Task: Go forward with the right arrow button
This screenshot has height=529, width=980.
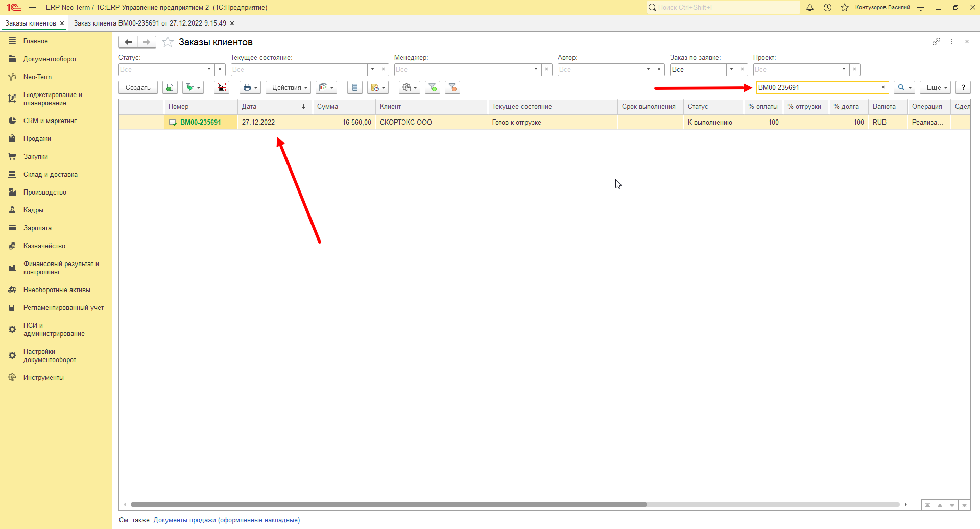Action: (x=147, y=42)
